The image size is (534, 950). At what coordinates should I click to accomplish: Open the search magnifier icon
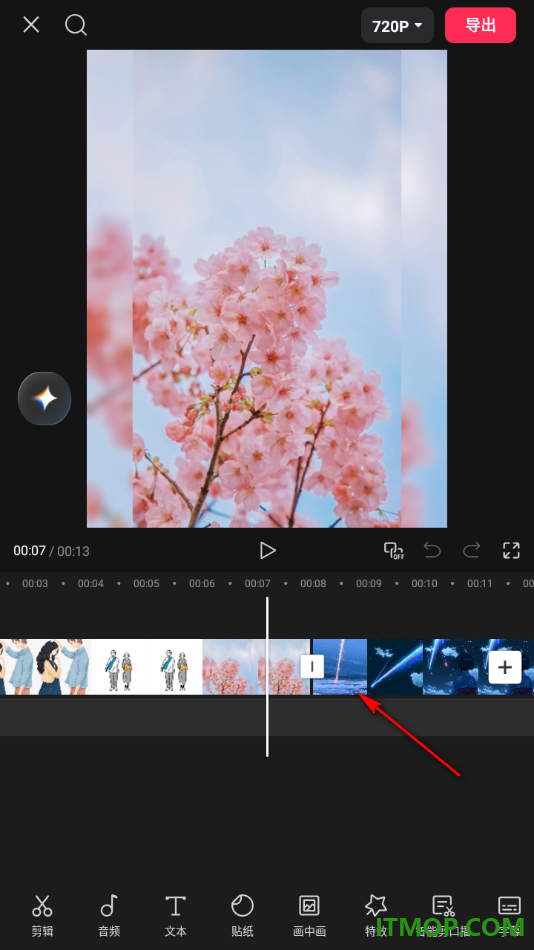pos(76,25)
